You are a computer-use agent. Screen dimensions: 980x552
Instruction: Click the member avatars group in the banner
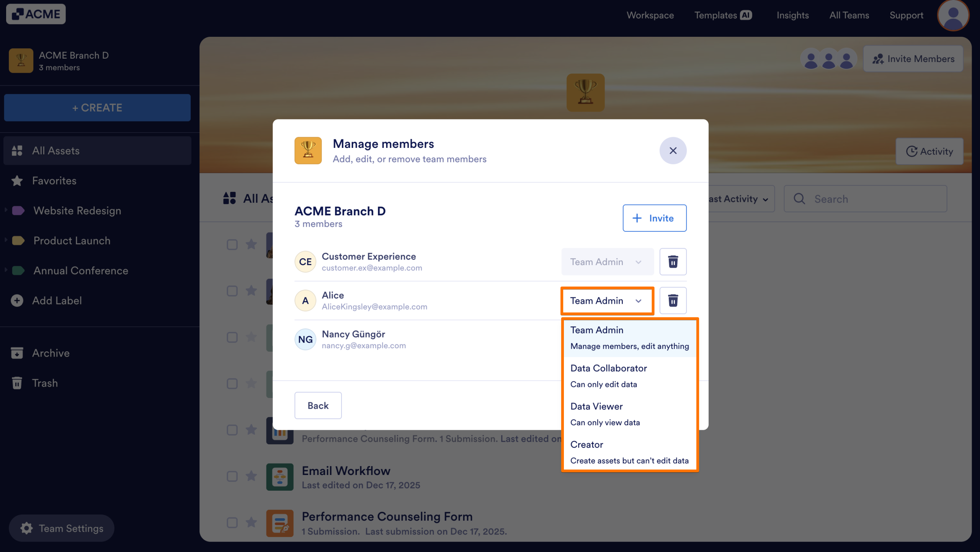[x=828, y=59]
